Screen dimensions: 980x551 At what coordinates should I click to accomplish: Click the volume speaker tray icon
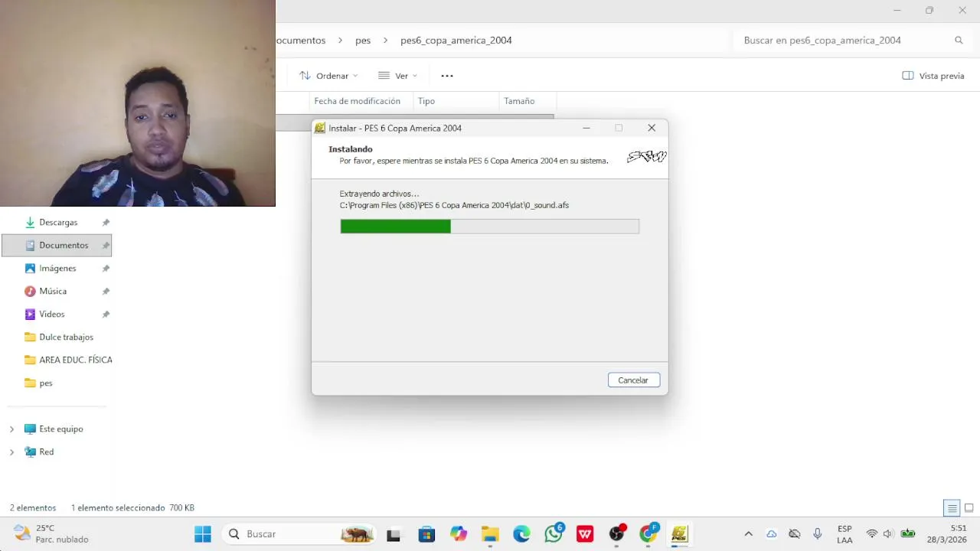[x=888, y=534]
